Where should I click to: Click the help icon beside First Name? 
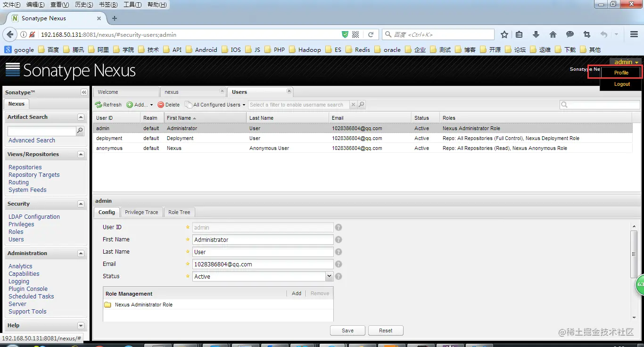tap(339, 240)
